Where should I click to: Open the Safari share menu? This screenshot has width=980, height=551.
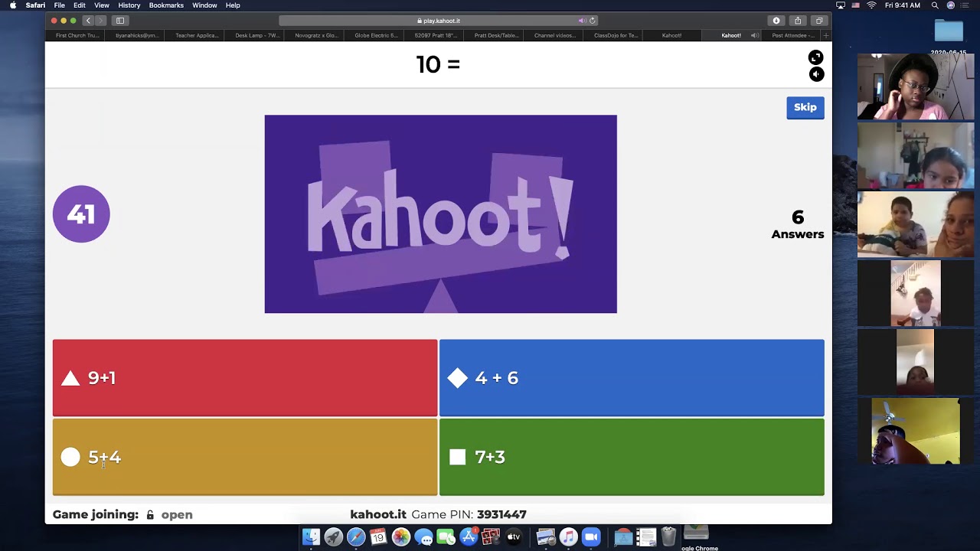pos(798,21)
